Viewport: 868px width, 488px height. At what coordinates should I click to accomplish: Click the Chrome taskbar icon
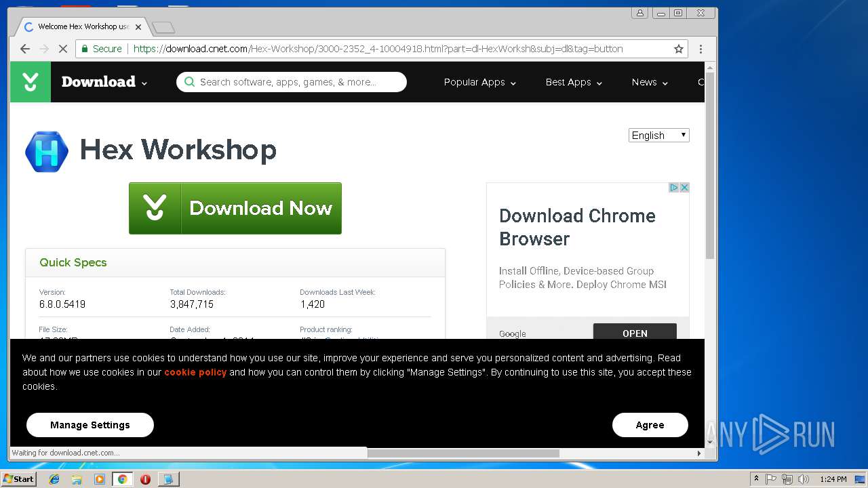click(x=122, y=479)
